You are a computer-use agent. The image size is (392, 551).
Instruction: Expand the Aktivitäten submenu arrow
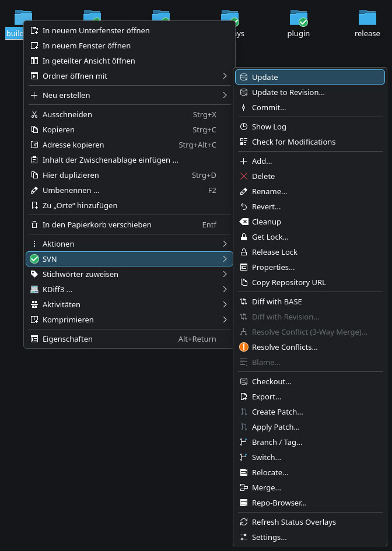point(225,304)
